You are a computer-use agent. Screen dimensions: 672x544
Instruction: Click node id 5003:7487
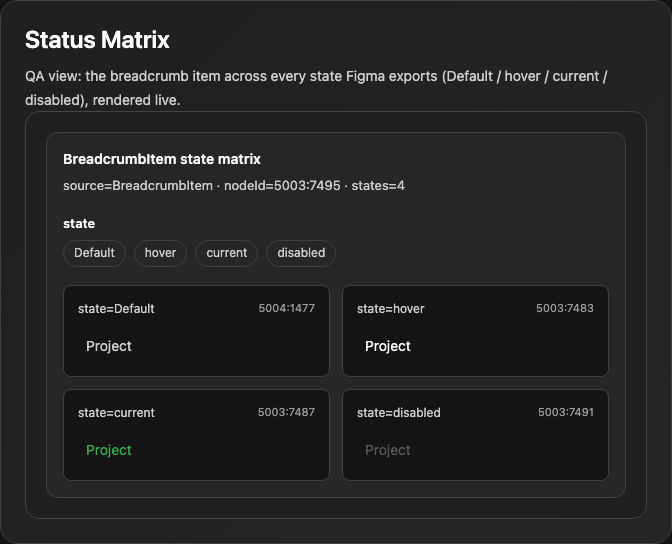[286, 412]
